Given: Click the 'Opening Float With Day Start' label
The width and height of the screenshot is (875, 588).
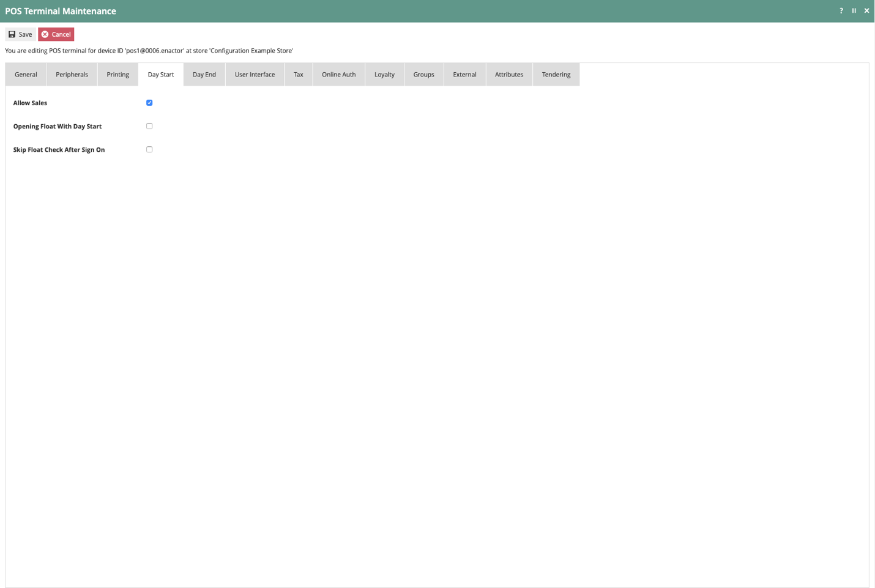Looking at the screenshot, I should (x=58, y=126).
